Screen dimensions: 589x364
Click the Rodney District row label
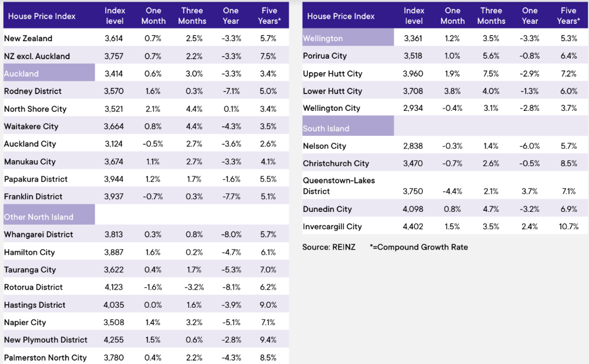(33, 91)
